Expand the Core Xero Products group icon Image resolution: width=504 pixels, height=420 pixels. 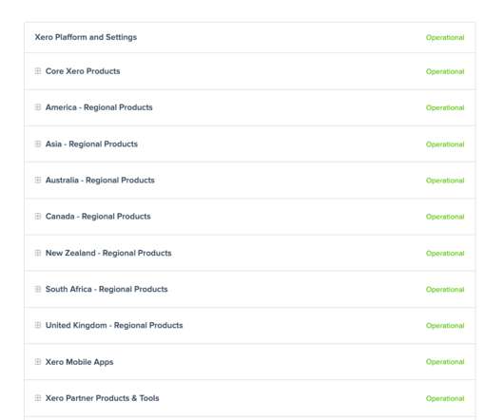pos(38,71)
